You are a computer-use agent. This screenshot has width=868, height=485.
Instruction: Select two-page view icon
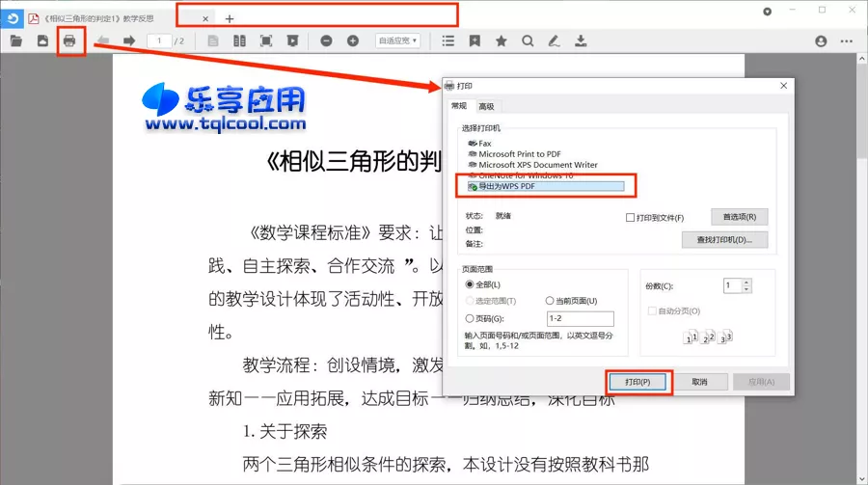(240, 40)
